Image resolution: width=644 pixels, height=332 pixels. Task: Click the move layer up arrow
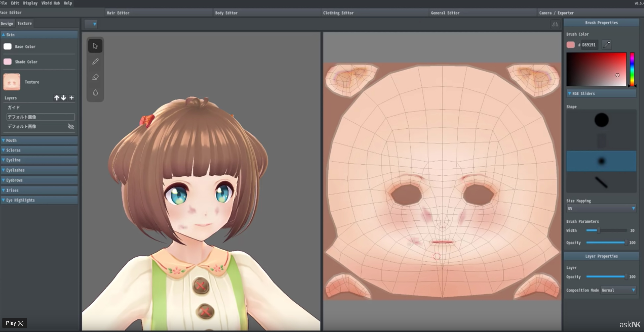point(56,97)
